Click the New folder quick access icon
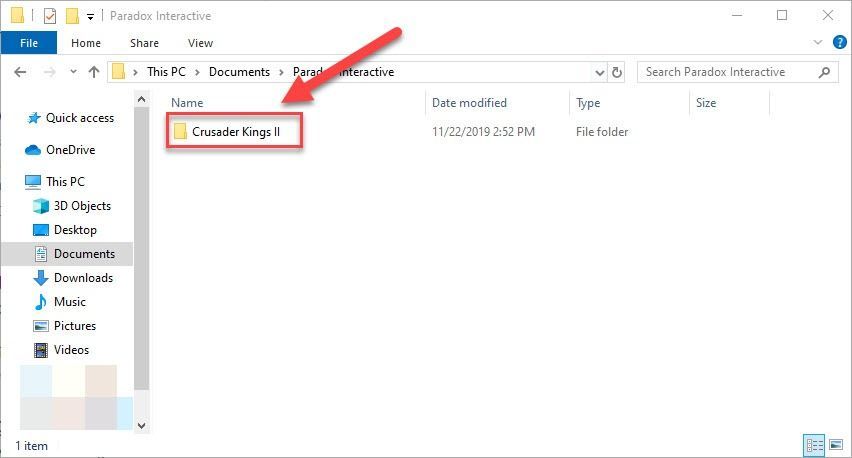The width and height of the screenshot is (852, 458). click(72, 16)
